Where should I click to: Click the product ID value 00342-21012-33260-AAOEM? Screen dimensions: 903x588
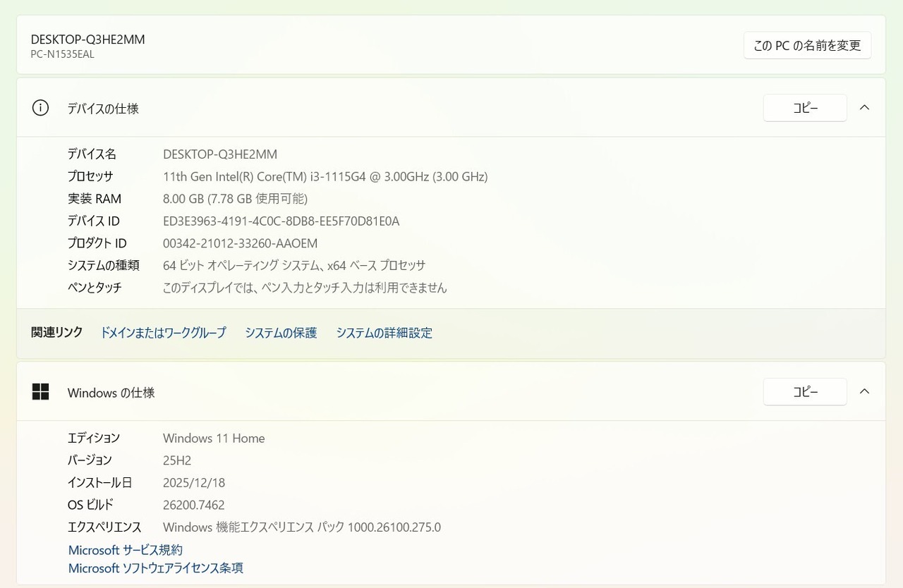(241, 243)
